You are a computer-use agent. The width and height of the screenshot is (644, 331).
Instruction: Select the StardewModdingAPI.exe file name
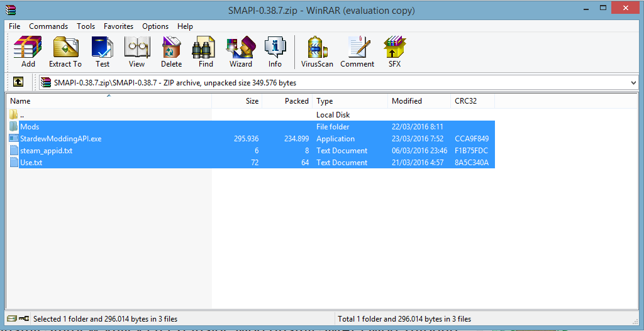tap(60, 139)
